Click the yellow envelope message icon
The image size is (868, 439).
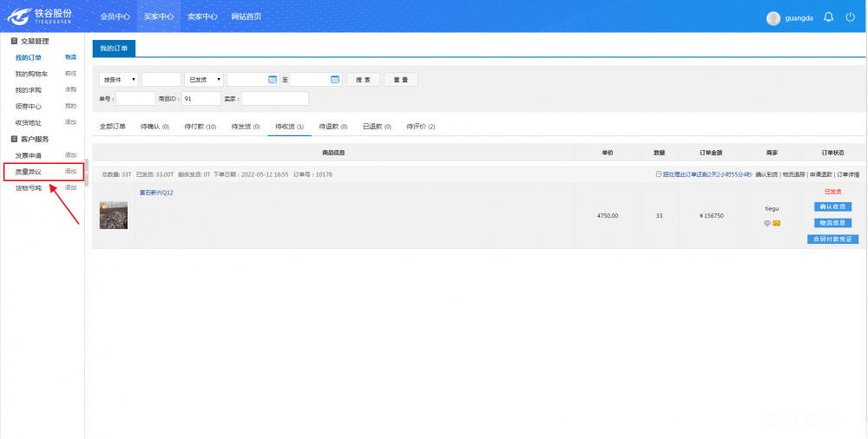click(x=777, y=223)
